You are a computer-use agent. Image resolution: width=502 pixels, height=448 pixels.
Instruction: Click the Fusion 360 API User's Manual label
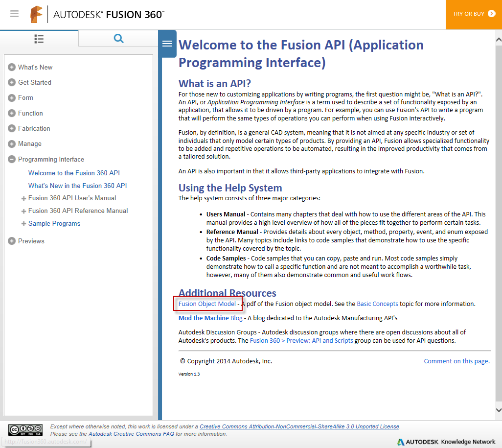coord(72,198)
